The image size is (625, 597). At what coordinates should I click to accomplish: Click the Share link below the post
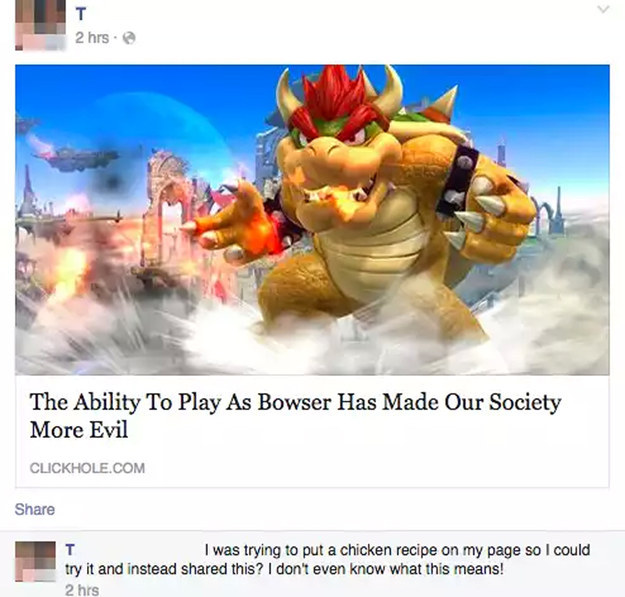pyautogui.click(x=35, y=509)
